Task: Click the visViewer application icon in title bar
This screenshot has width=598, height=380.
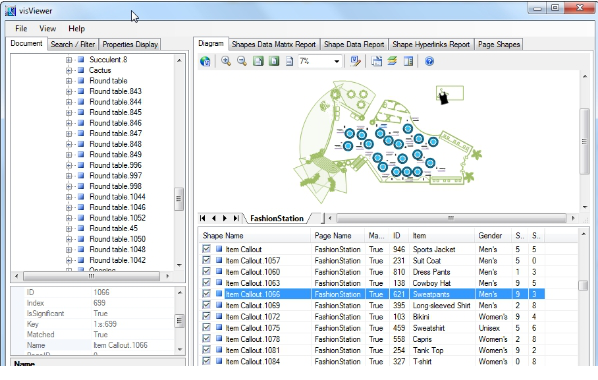Action: (x=10, y=11)
